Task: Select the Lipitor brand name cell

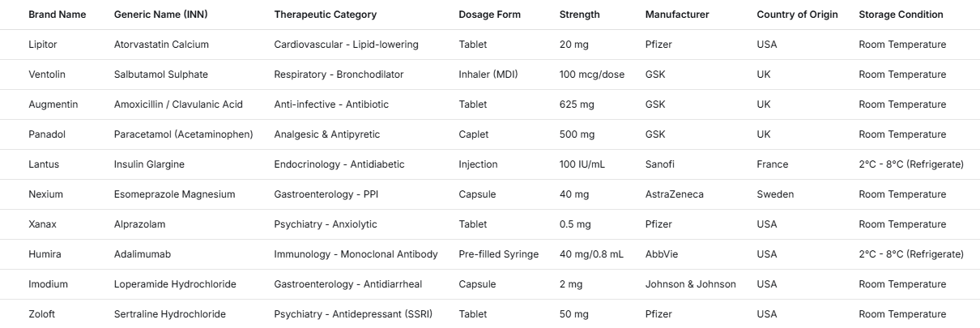Action: pos(43,45)
